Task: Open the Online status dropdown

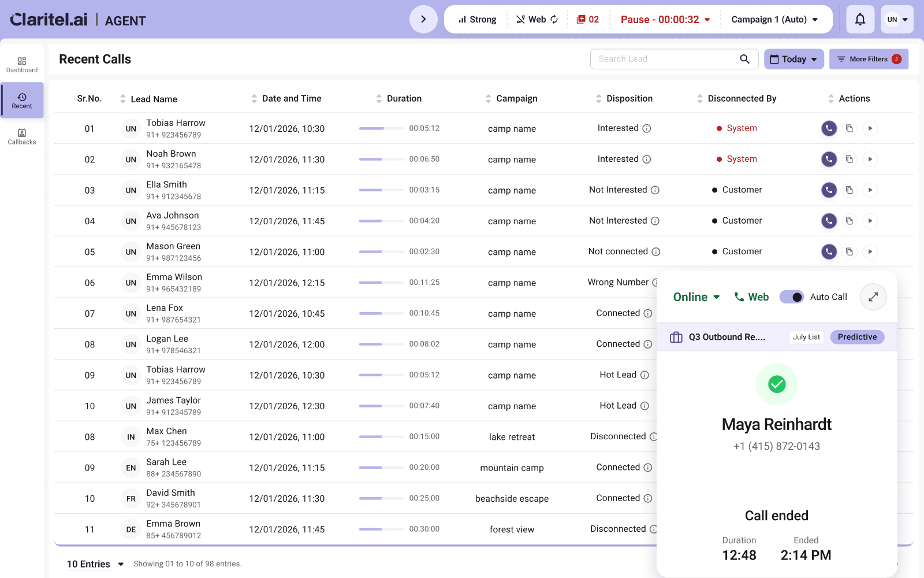Action: pyautogui.click(x=696, y=297)
